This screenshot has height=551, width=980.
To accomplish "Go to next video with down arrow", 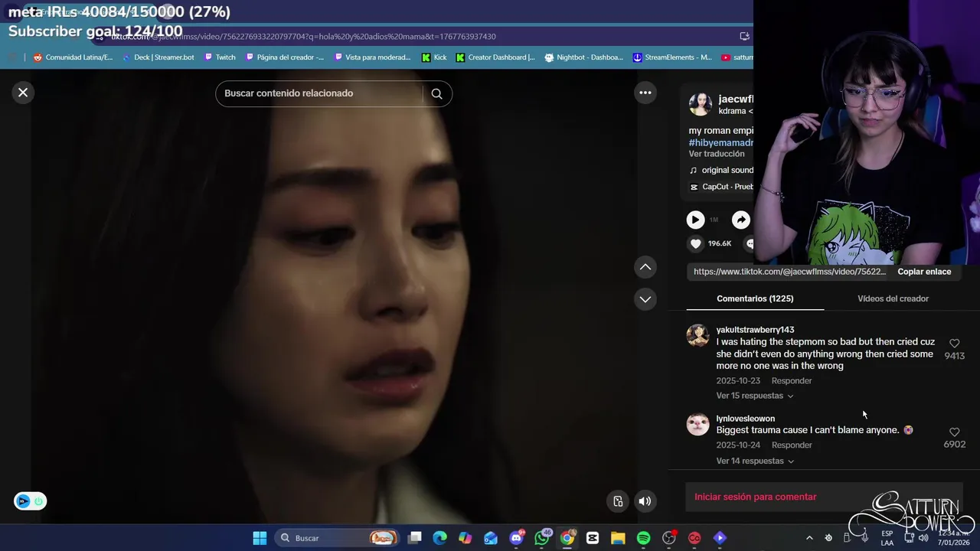I will (x=645, y=299).
